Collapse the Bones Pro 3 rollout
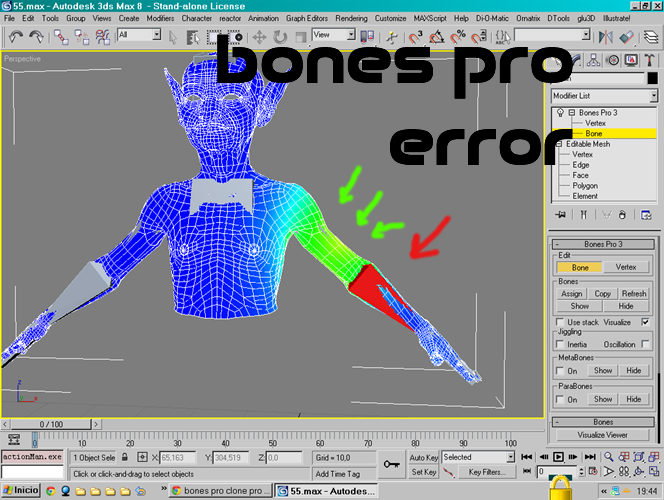The width and height of the screenshot is (664, 500). (x=603, y=244)
